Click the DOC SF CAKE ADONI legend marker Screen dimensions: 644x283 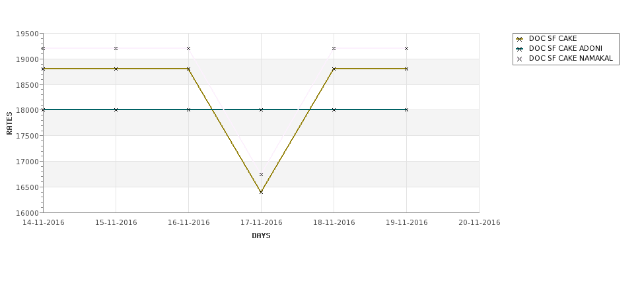click(x=520, y=49)
